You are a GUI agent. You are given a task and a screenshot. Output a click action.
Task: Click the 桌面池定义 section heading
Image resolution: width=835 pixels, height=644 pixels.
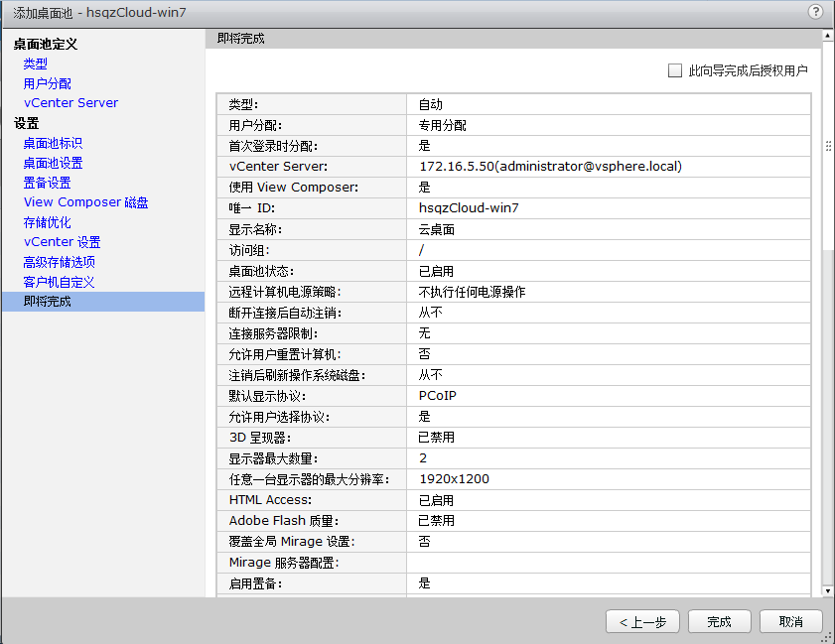[46, 45]
